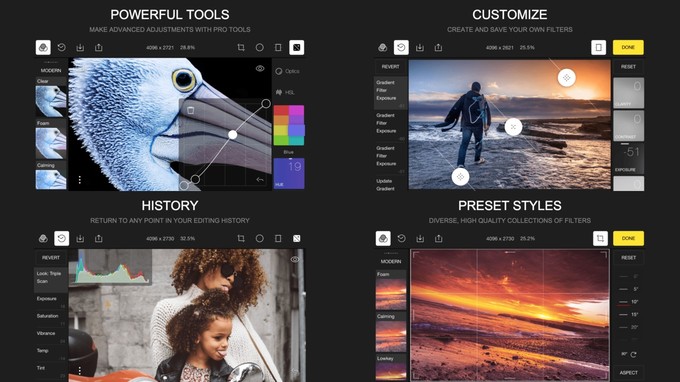The height and width of the screenshot is (382, 680).
Task: Expand the HSL section above the color swatches
Action: coord(285,92)
